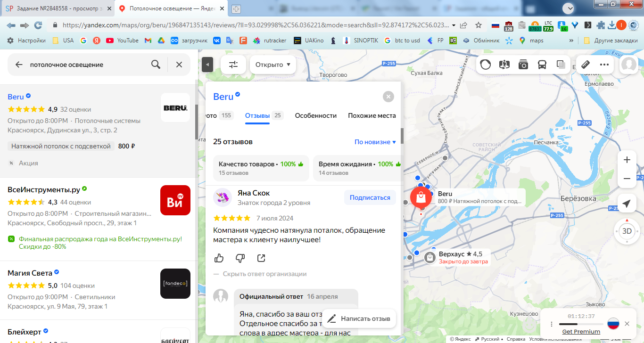This screenshot has height=343, width=644.
Task: Select the ruler measurement tool
Action: [586, 65]
